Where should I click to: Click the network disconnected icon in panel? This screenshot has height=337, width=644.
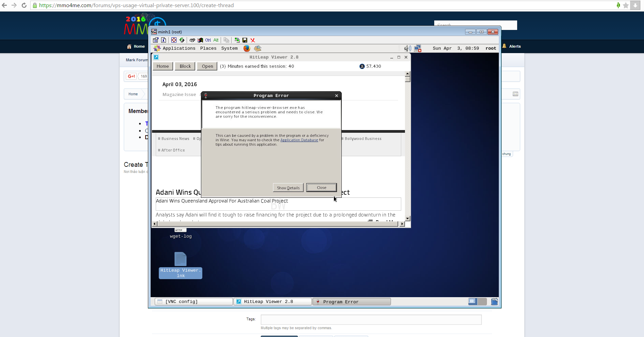point(418,48)
